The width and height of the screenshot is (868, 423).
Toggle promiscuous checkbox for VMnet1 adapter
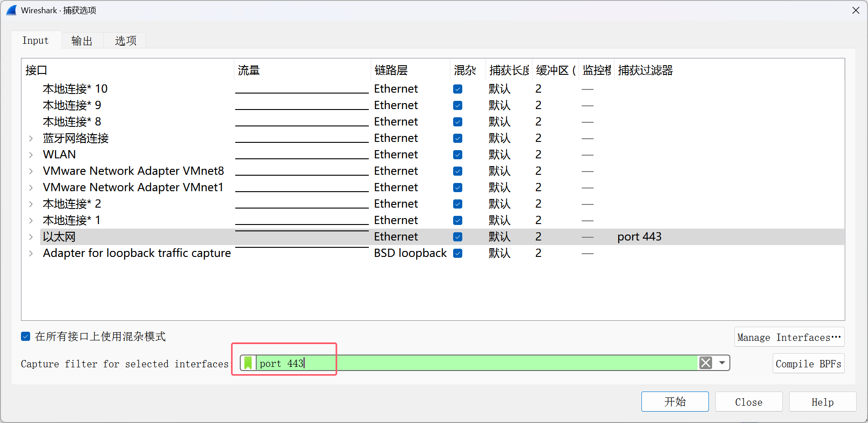tap(458, 188)
